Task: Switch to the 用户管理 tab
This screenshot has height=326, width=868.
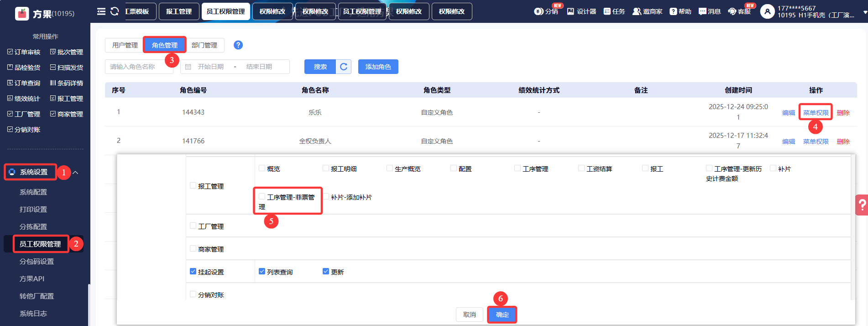Action: (125, 45)
